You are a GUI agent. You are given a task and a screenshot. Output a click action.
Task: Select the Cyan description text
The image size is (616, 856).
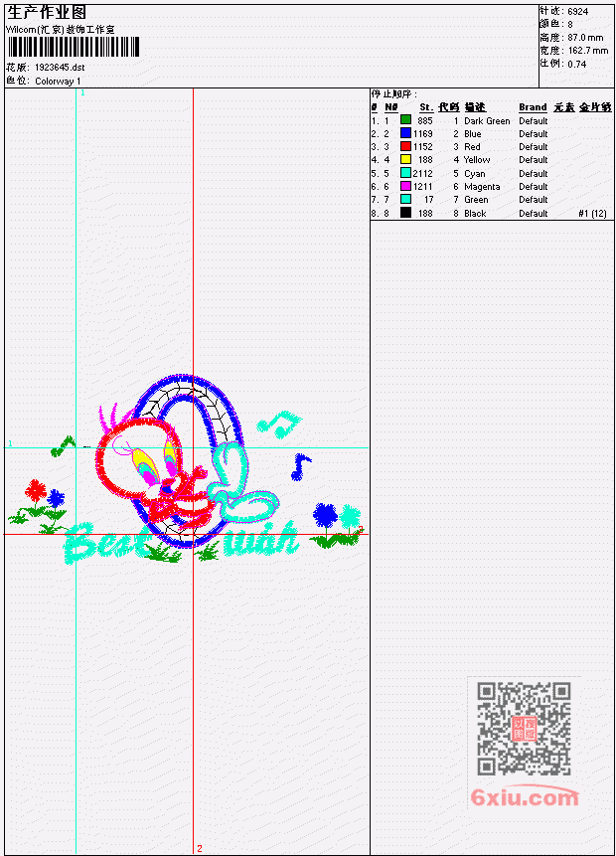click(474, 174)
